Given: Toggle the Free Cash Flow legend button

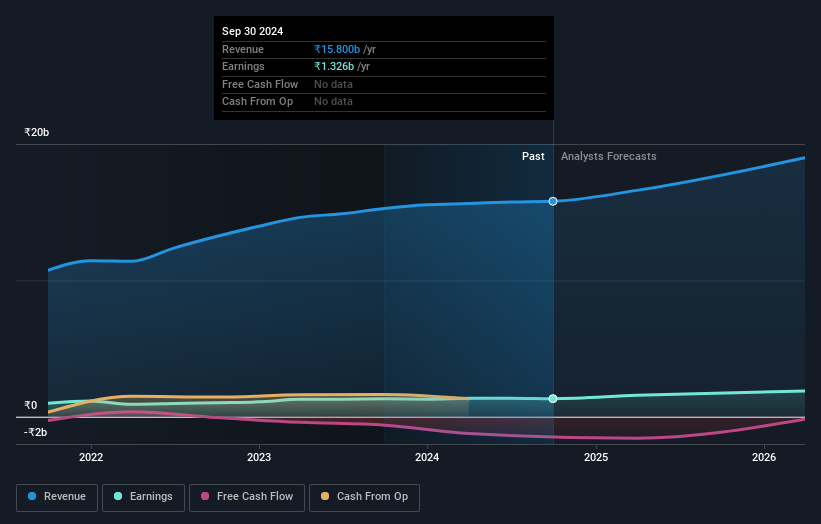Looking at the screenshot, I should point(247,497).
